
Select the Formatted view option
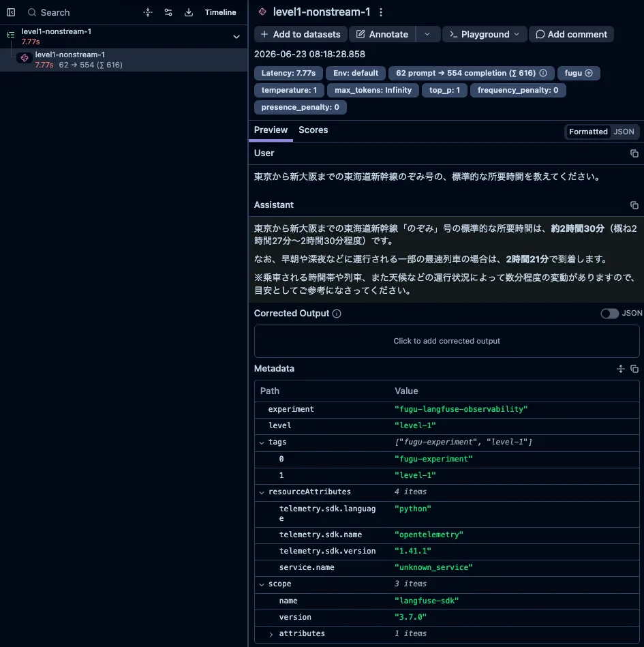pyautogui.click(x=588, y=132)
